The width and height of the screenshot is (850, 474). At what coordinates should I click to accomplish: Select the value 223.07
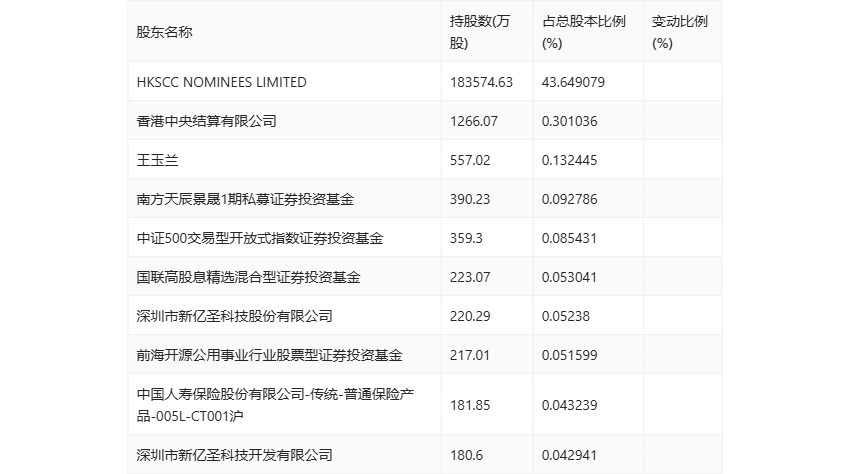469,277
